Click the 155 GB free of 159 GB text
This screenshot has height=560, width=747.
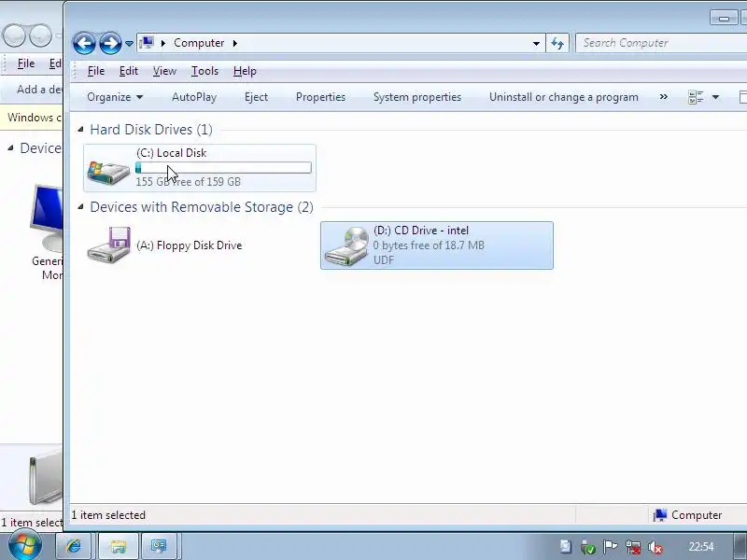(x=189, y=181)
